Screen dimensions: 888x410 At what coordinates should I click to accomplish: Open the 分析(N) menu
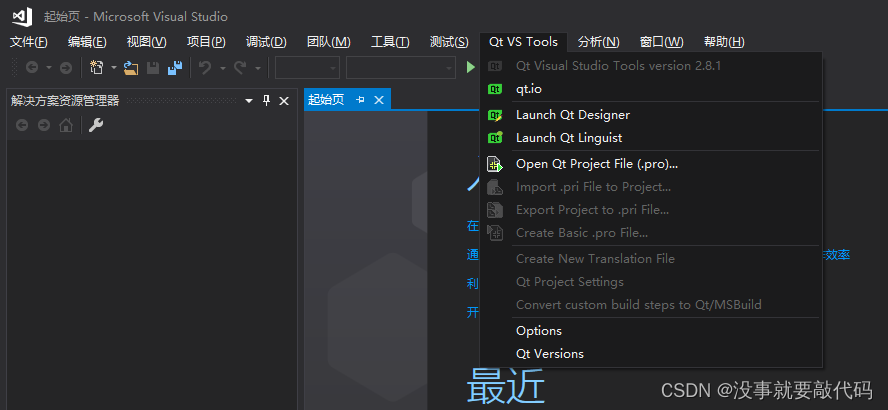(598, 42)
